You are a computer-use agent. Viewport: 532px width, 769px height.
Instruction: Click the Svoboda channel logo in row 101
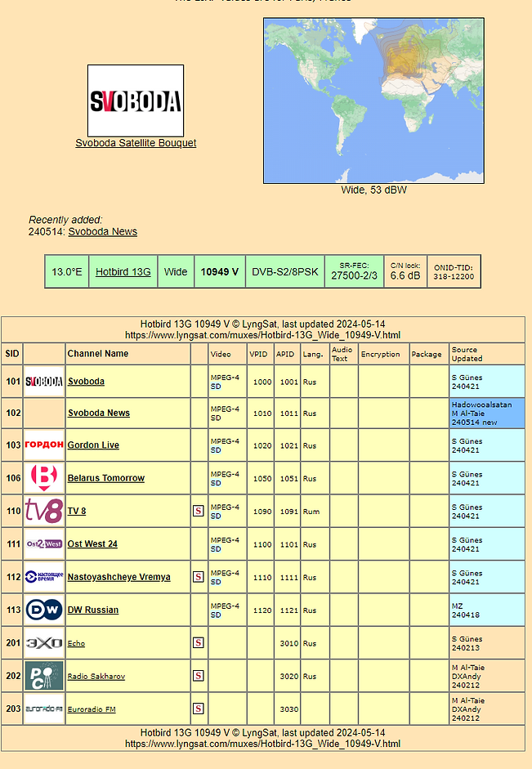point(44,382)
